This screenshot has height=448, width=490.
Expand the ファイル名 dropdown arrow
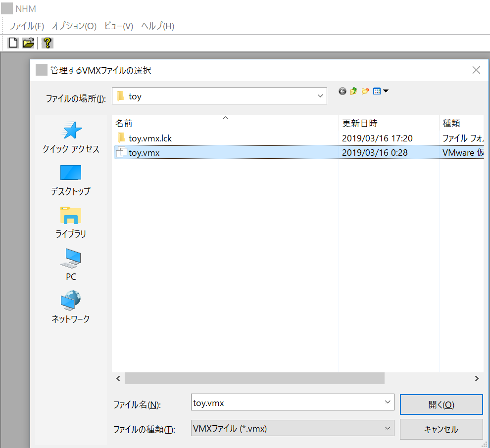tap(388, 402)
